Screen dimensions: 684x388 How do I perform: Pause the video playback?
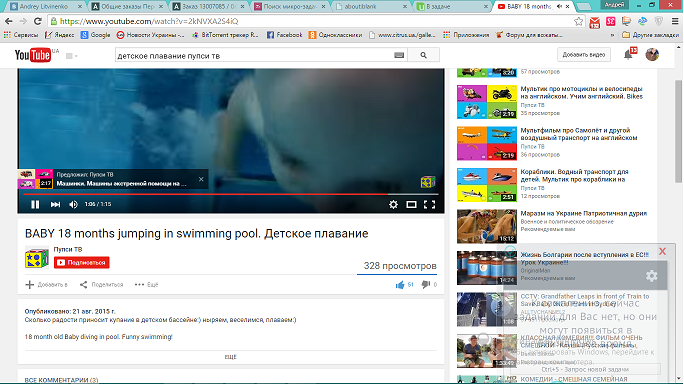[35, 204]
